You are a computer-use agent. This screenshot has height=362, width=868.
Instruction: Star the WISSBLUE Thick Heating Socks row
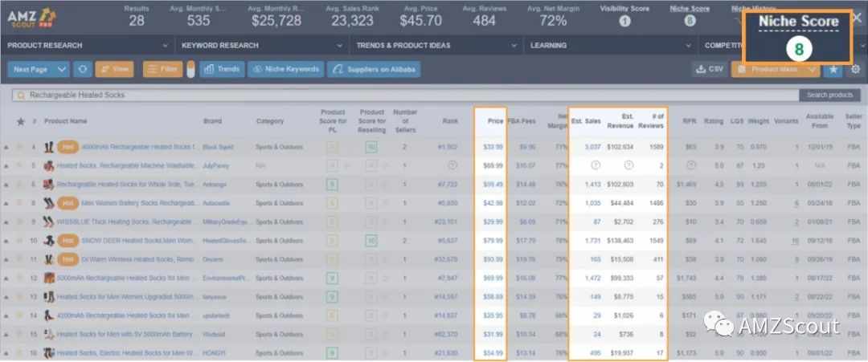[20, 222]
